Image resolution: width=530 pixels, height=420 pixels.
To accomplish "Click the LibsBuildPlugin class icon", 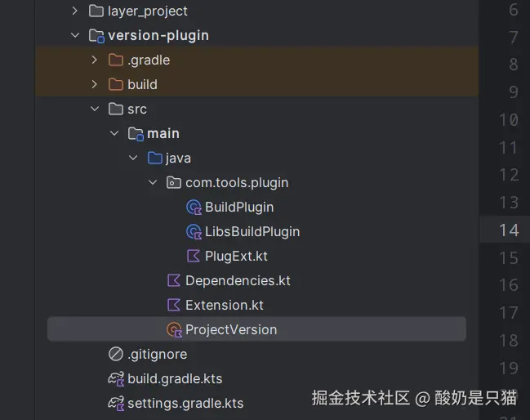I will (194, 231).
